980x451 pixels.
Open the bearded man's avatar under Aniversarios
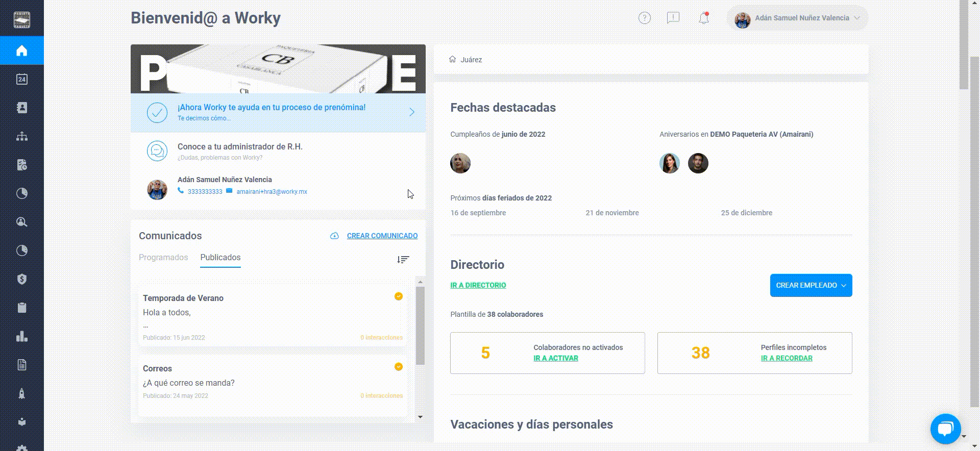click(x=698, y=163)
